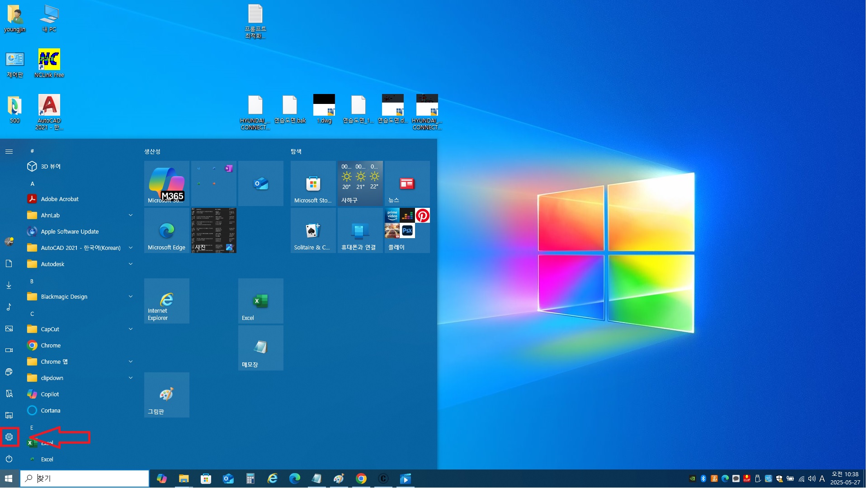The width and height of the screenshot is (868, 488).
Task: Launch the Solitaire & Casual Games tile
Action: click(313, 230)
